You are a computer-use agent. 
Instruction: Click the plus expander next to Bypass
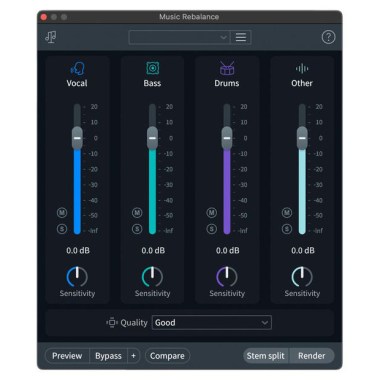(x=133, y=356)
